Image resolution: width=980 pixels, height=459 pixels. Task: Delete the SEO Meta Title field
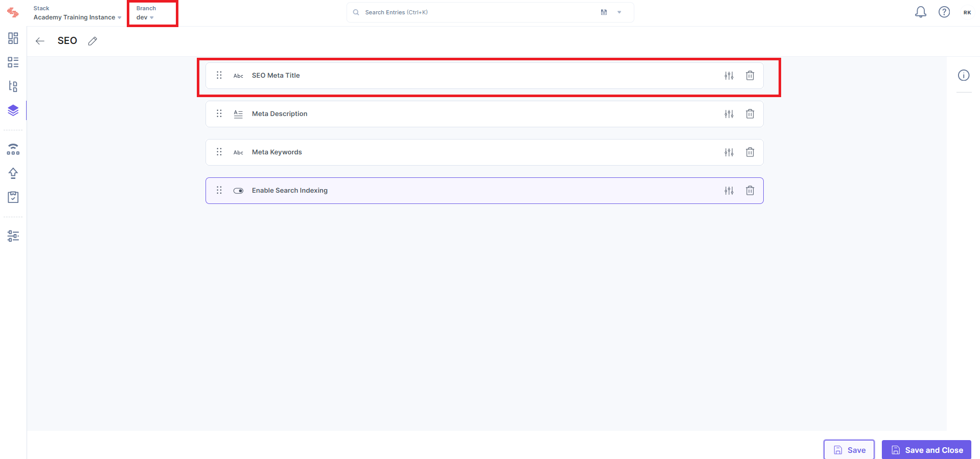tap(750, 76)
